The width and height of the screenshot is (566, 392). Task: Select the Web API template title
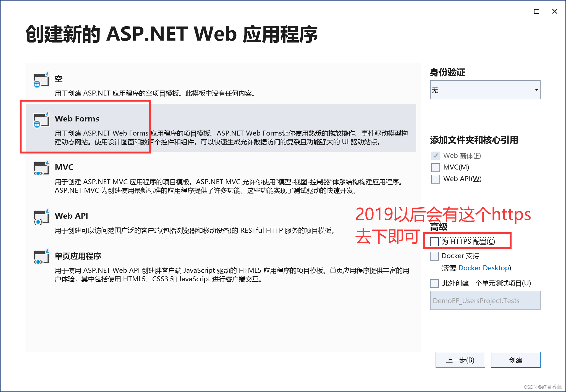click(71, 216)
